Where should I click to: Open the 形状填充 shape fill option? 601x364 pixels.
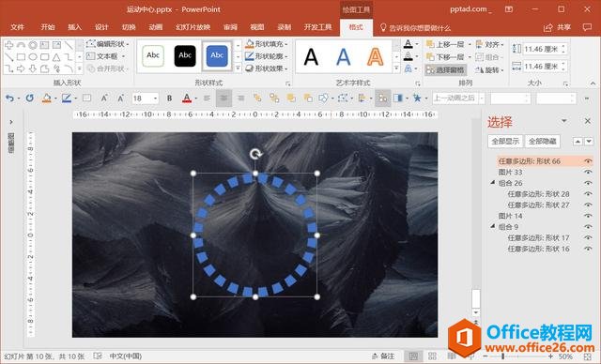(x=267, y=44)
